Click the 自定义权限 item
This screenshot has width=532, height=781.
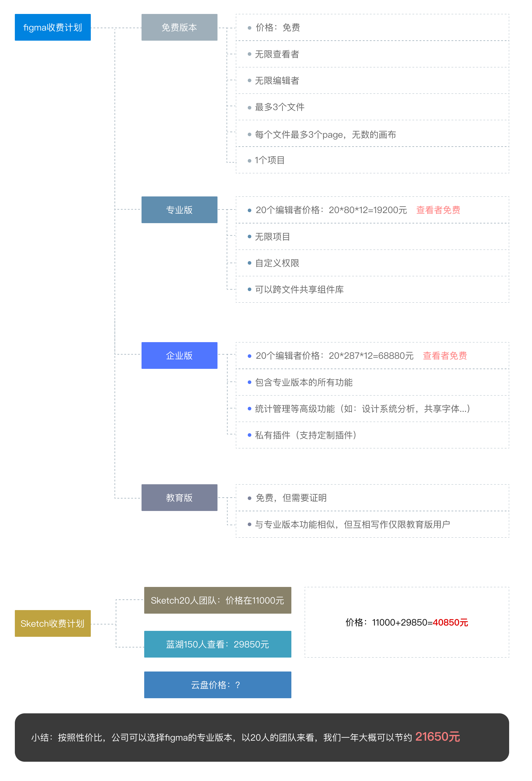(x=277, y=263)
